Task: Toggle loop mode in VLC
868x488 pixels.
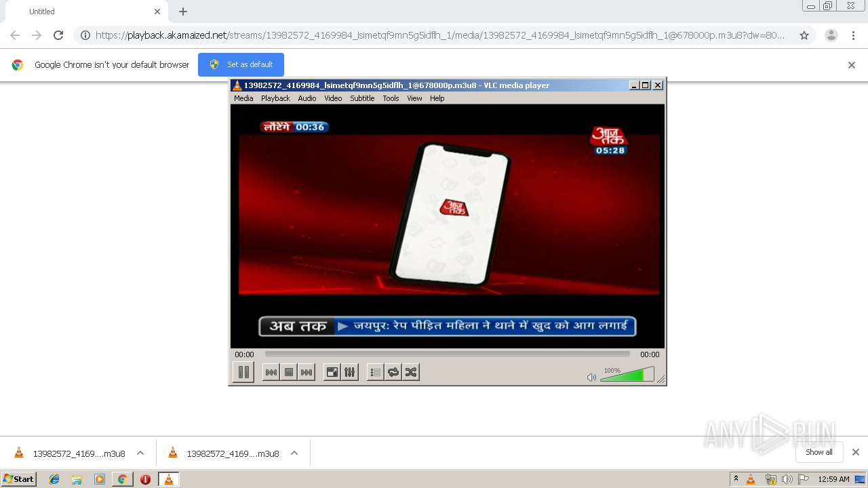Action: click(x=393, y=372)
